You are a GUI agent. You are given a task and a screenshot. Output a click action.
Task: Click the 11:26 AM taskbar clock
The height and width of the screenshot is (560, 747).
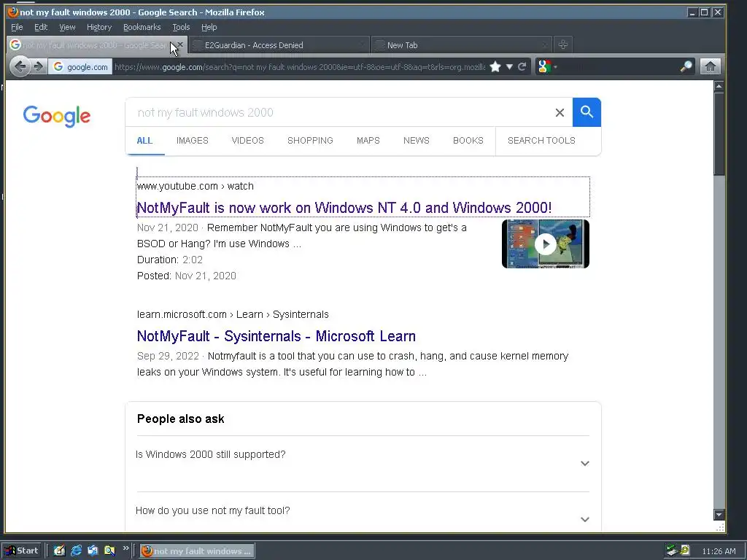point(719,551)
